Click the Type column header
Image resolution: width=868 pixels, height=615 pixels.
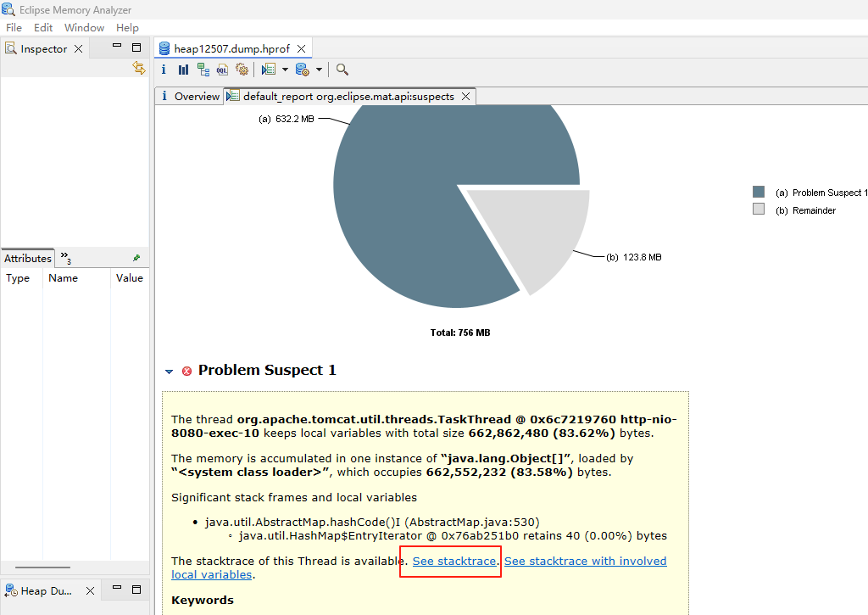pyautogui.click(x=18, y=278)
